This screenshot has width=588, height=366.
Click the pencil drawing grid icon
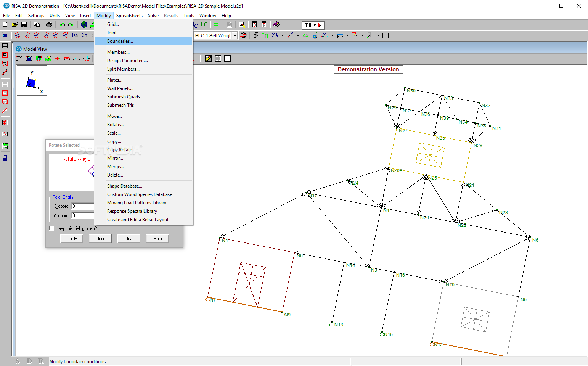(x=208, y=58)
